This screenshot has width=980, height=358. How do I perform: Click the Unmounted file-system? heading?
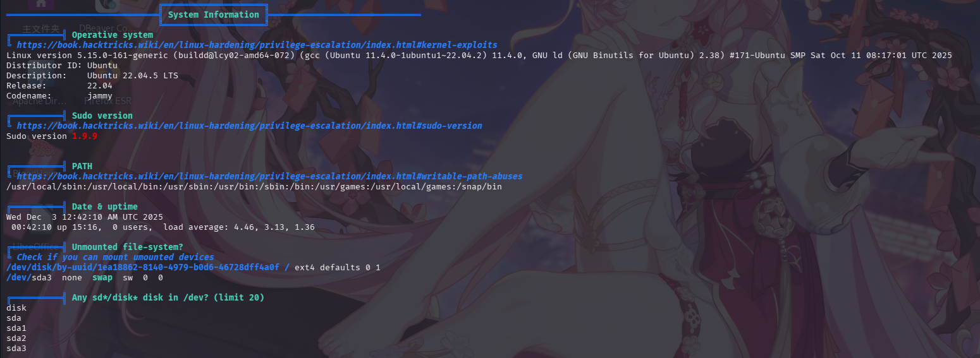point(128,248)
